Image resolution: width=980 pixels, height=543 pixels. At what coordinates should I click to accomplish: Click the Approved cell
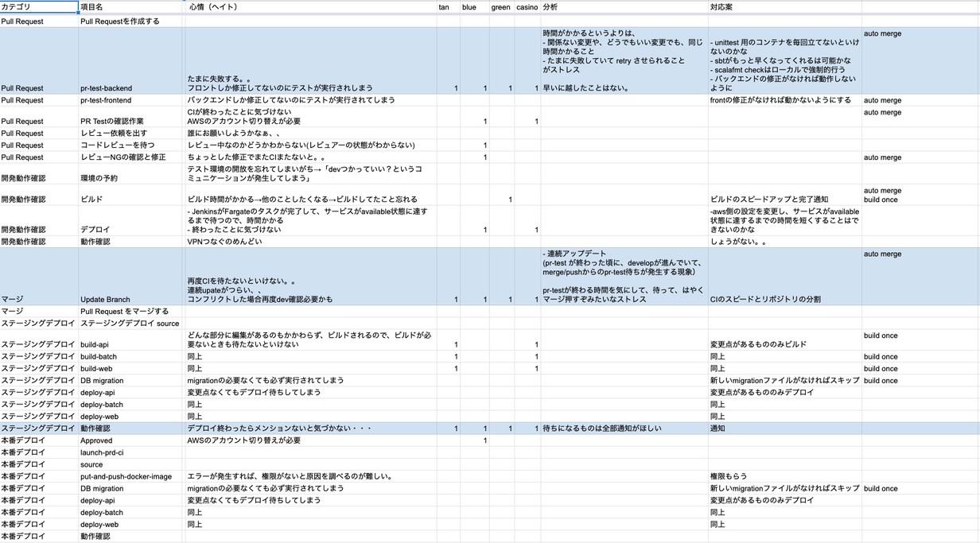click(x=132, y=440)
